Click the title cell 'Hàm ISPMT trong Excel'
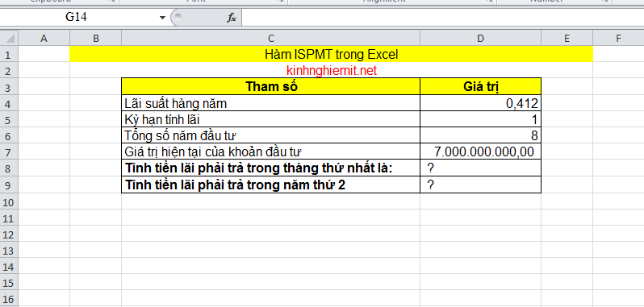 (x=332, y=54)
